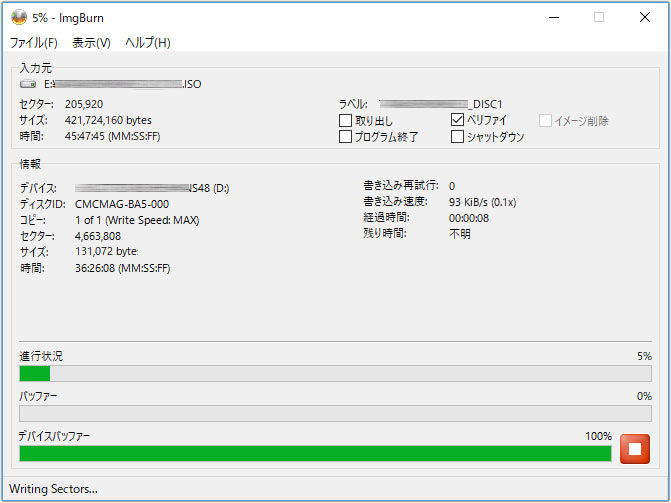Click the disc ID CMCMAG-BA5-000

(122, 204)
